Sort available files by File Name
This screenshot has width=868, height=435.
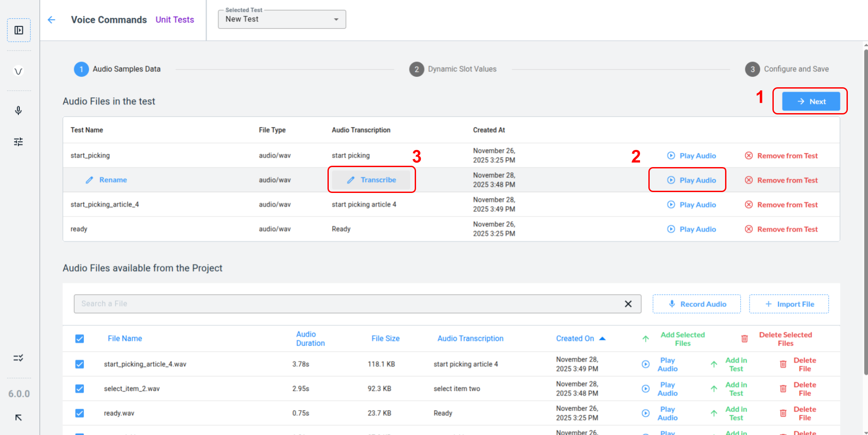click(125, 339)
